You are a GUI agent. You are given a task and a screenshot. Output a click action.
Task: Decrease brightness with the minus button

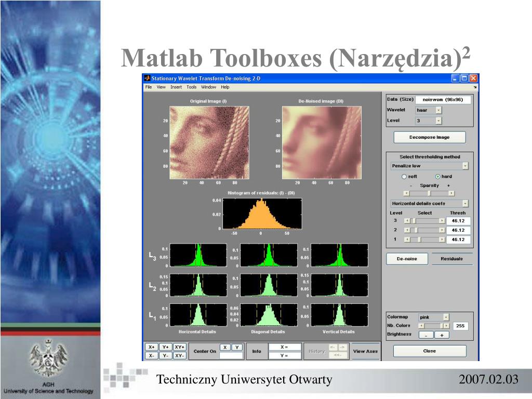[x=426, y=335]
